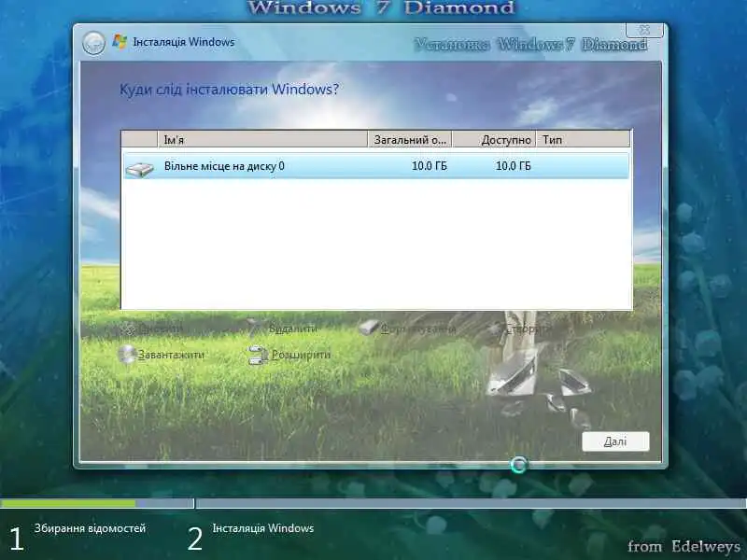This screenshot has height=560, width=747.
Task: Click the Збирання відомостей progress bar
Action: click(97, 503)
